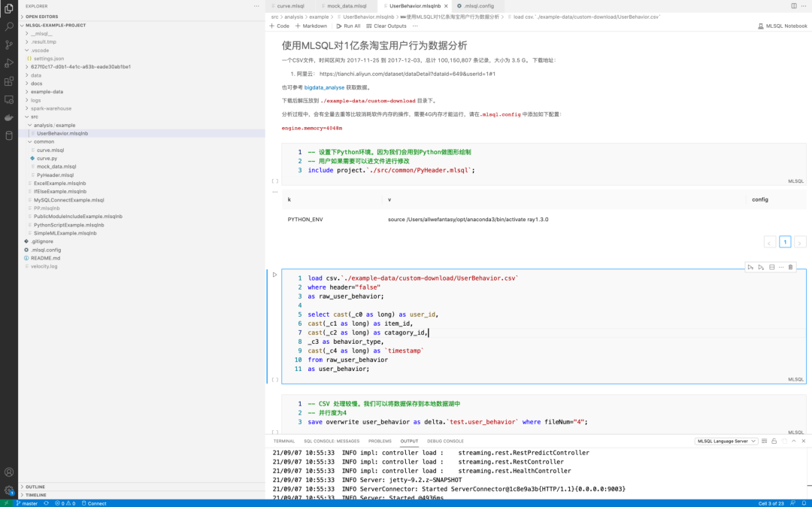The width and height of the screenshot is (812, 507).
Task: Open the Search view in activity bar
Action: [x=9, y=26]
